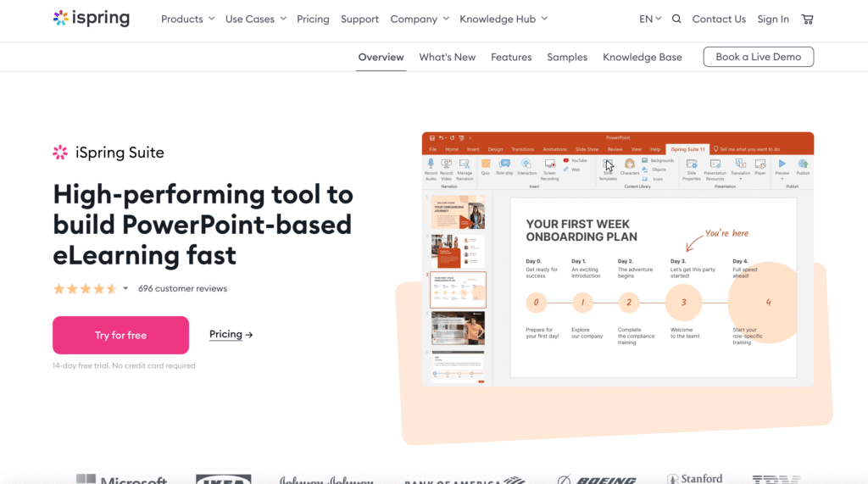Start Screen Recording from the ribbon
This screenshot has width=868, height=484.
click(x=549, y=169)
